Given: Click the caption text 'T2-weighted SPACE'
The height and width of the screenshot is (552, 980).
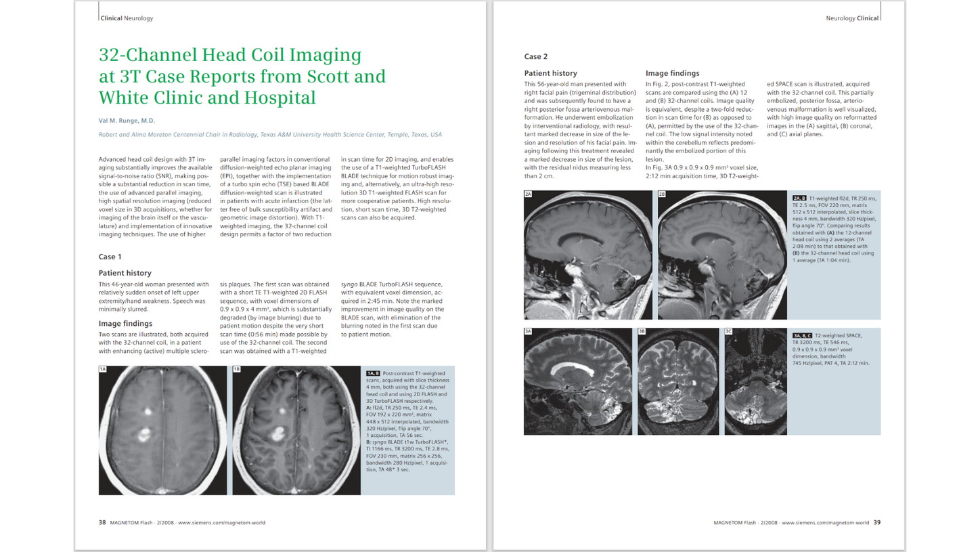Looking at the screenshot, I should pyautogui.click(x=839, y=335).
